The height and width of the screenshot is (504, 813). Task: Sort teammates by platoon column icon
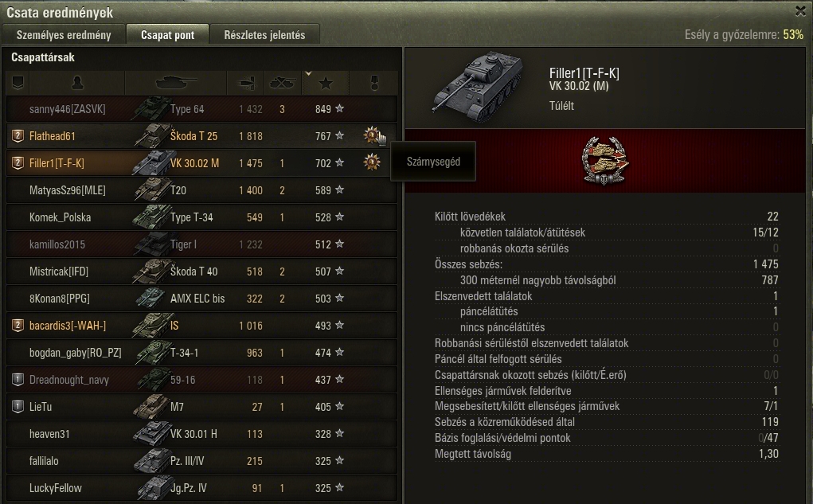click(18, 83)
